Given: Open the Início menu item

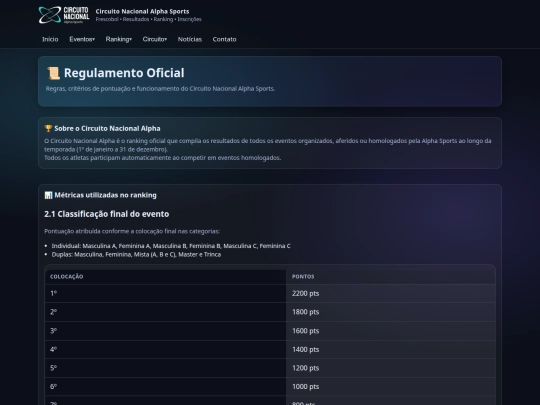Looking at the screenshot, I should pyautogui.click(x=50, y=39).
